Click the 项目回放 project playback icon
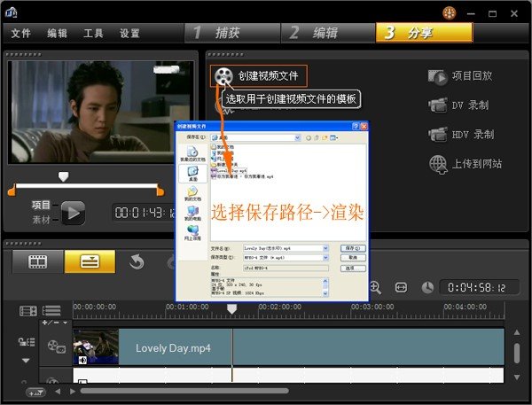This screenshot has height=405, width=532. (x=437, y=76)
